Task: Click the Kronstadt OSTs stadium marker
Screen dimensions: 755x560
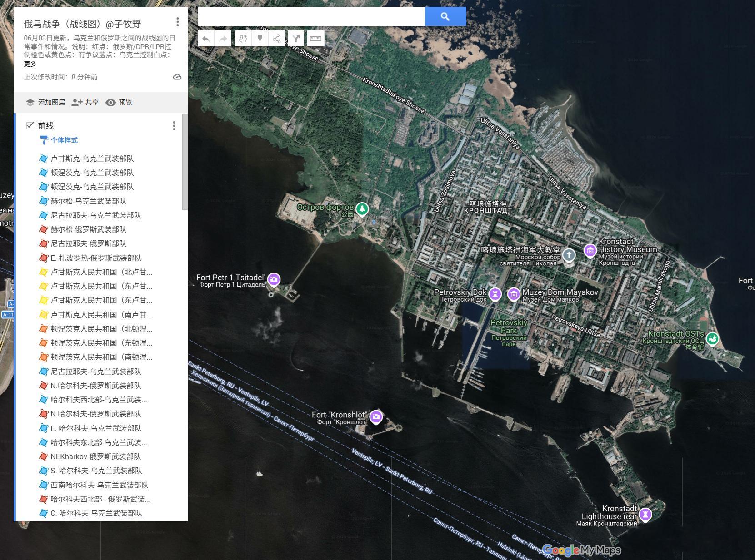Action: pos(712,339)
